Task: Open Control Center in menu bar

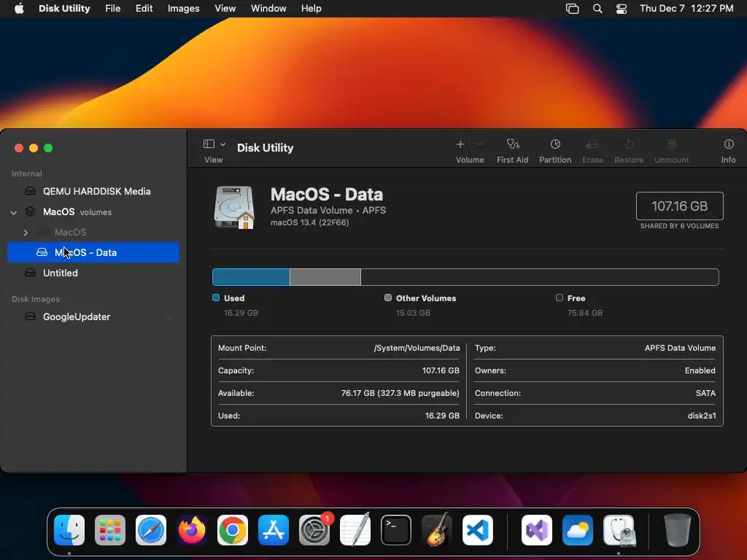Action: [622, 9]
